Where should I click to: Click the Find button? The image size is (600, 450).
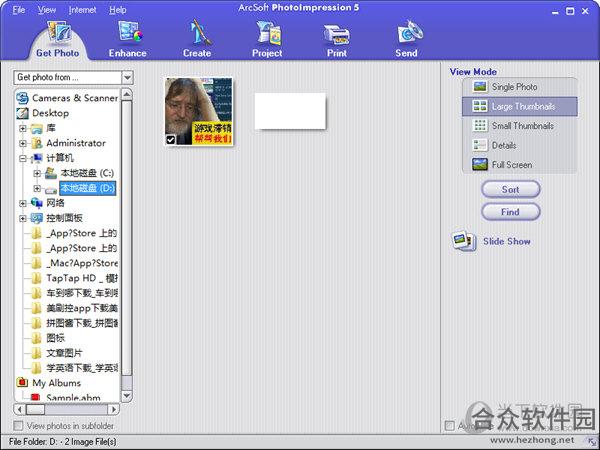(510, 212)
